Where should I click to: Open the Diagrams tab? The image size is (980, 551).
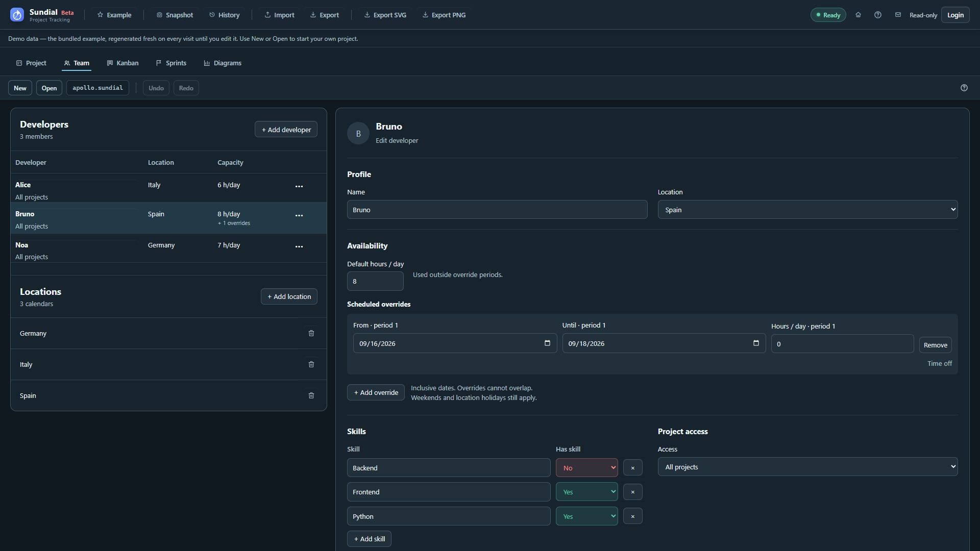coord(223,63)
